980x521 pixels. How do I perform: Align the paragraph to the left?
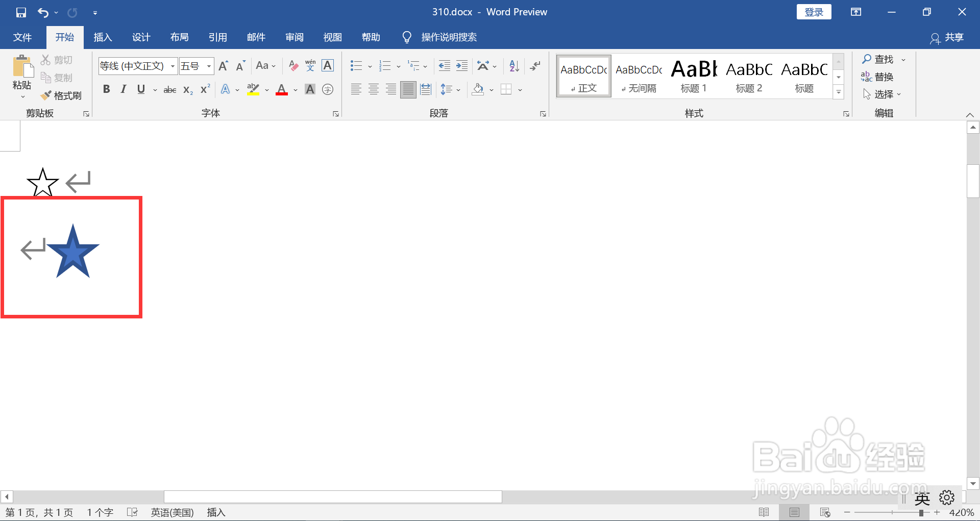coord(356,90)
